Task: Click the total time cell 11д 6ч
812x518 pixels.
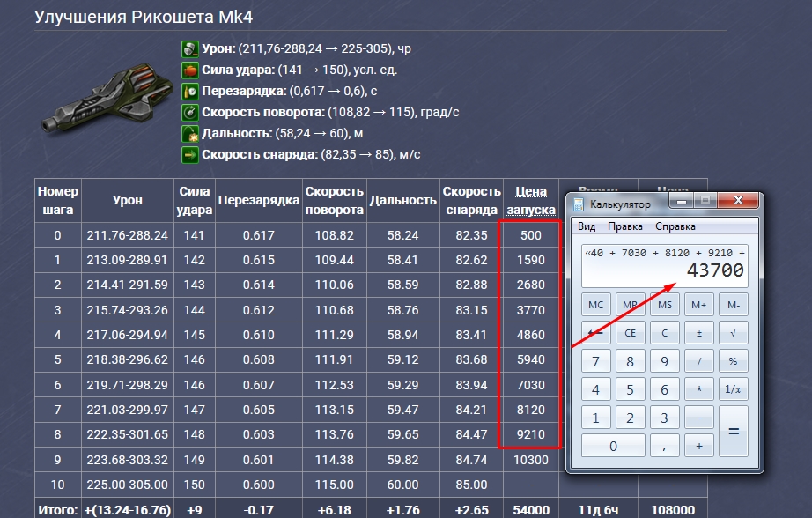Action: pos(598,510)
